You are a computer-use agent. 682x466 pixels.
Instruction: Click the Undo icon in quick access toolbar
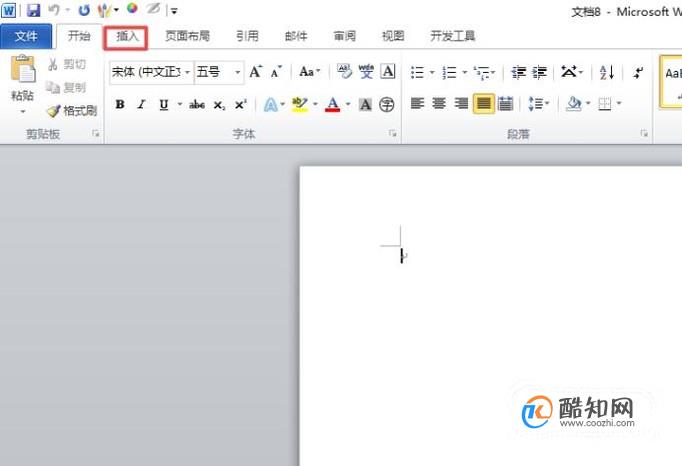[54, 10]
